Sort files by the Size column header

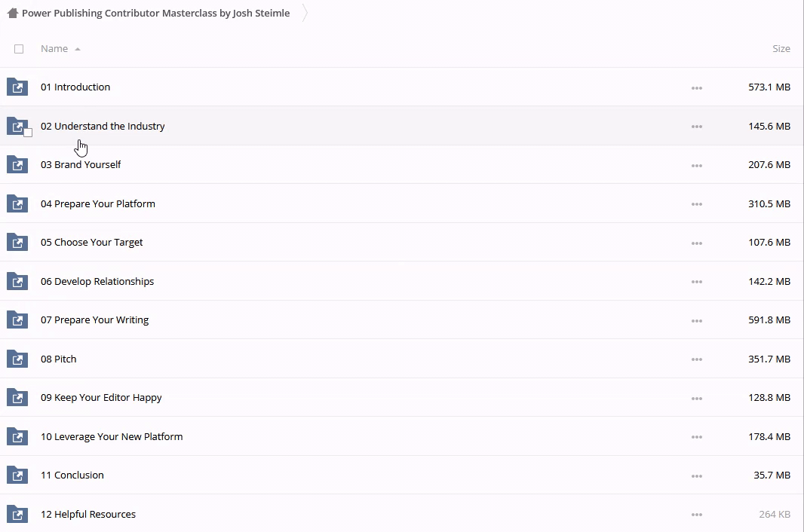[781, 49]
